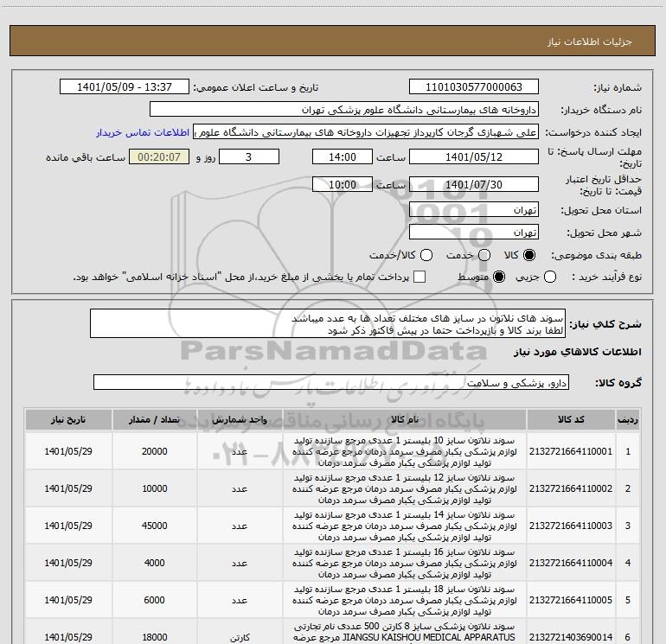Click the شهر محل تحویل field تهران
Image resolution: width=666 pixels, height=644 pixels.
[474, 233]
